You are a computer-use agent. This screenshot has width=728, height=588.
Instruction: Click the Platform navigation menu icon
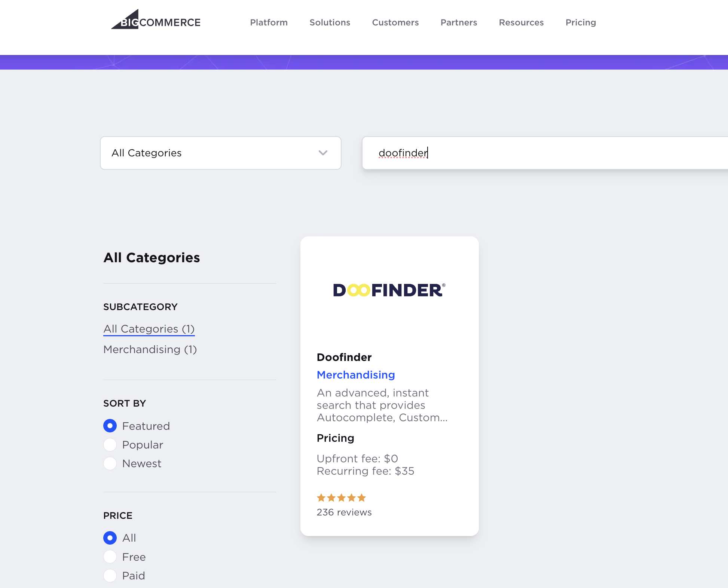[x=269, y=23]
